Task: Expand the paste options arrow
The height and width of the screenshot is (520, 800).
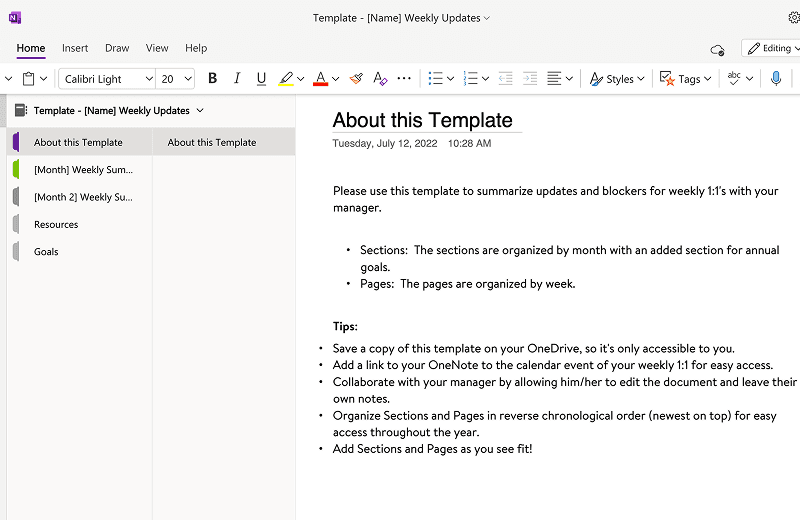Action: click(x=44, y=79)
